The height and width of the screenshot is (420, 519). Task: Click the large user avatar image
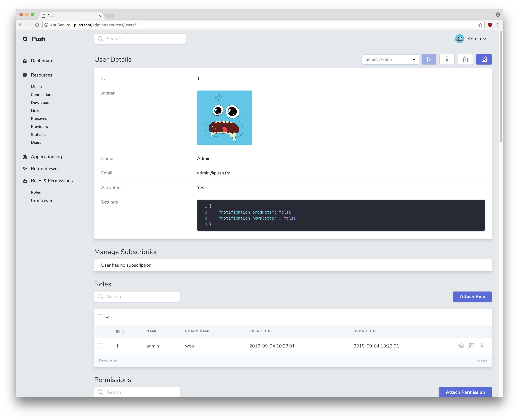[224, 118]
